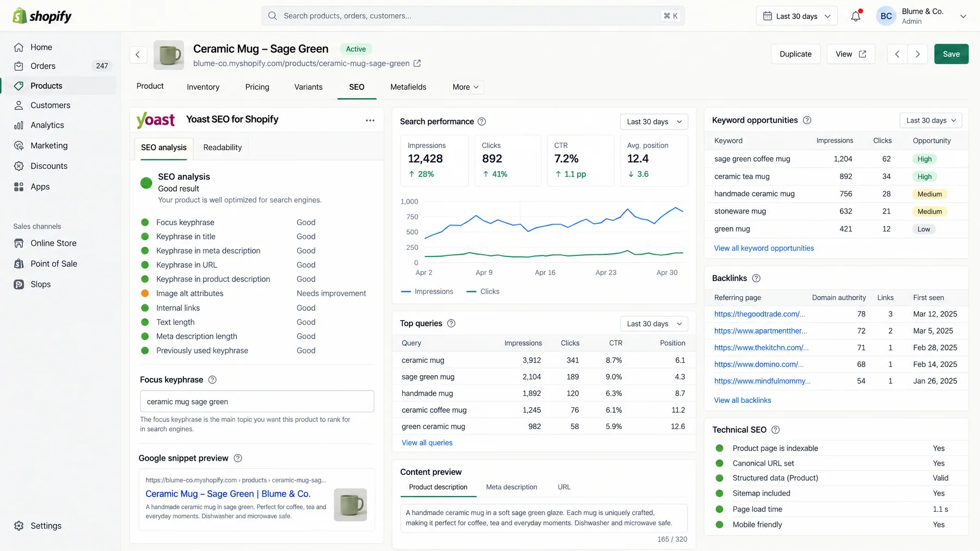Click the snippet title link
This screenshot has width=980, height=551.
click(x=228, y=494)
